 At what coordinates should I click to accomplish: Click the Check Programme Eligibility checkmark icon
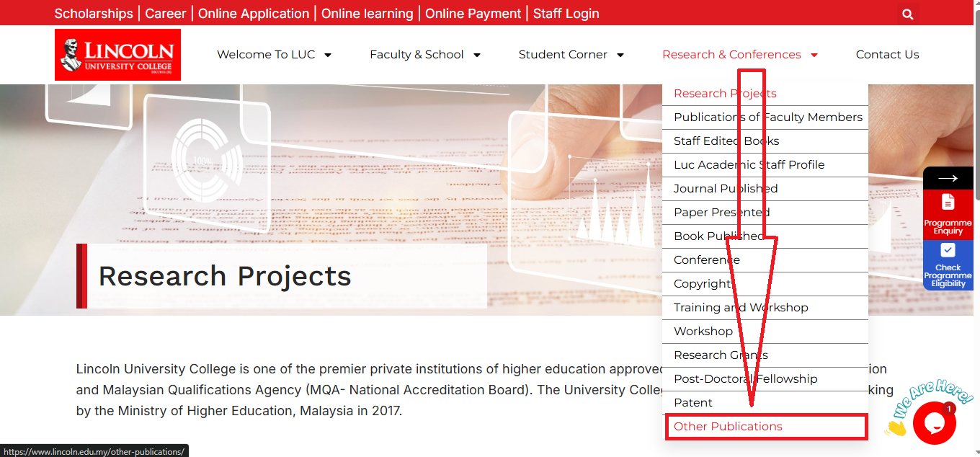948,250
